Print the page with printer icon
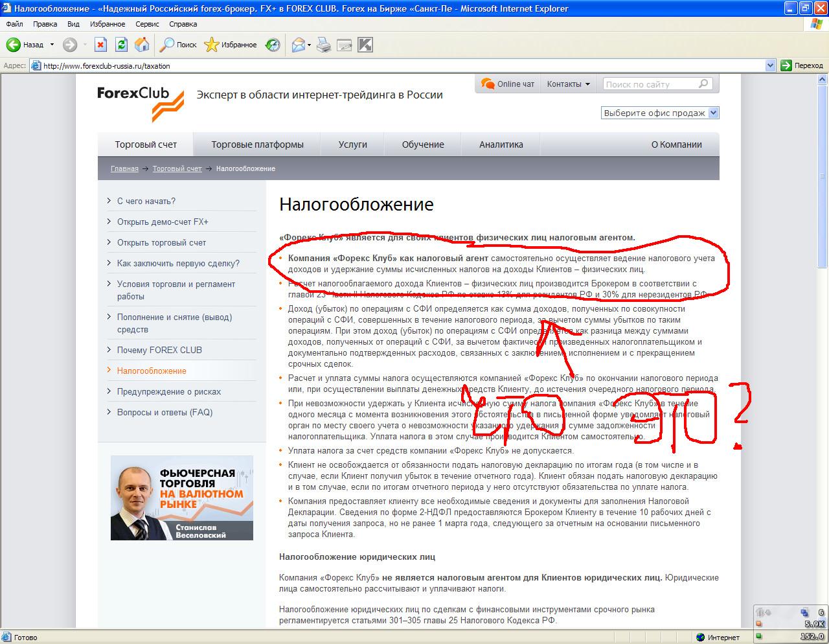Viewport: 829px width, 644px height. click(324, 45)
